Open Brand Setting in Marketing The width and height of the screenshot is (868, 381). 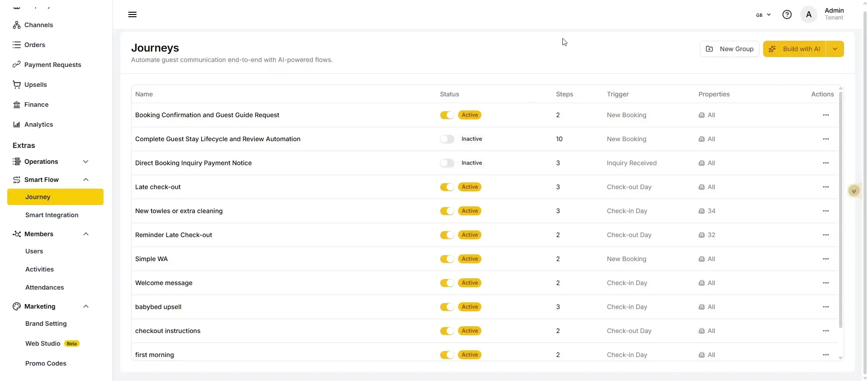pos(46,324)
